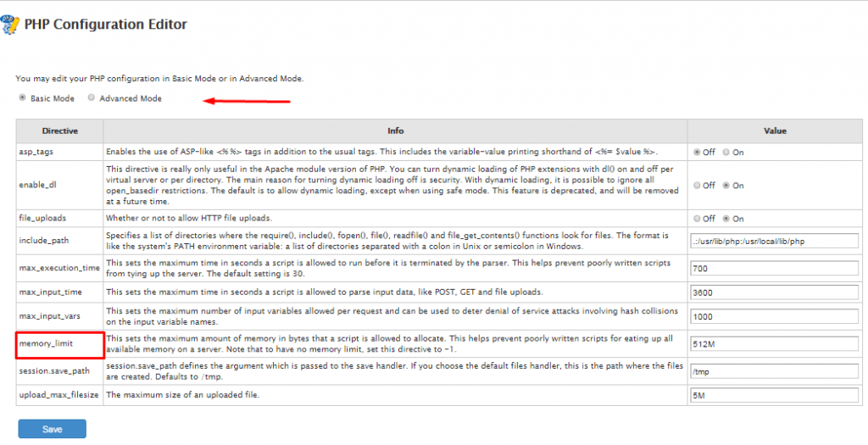Click the max_input_vars directive name
Viewport: 868px width, 445px height.
coord(50,317)
